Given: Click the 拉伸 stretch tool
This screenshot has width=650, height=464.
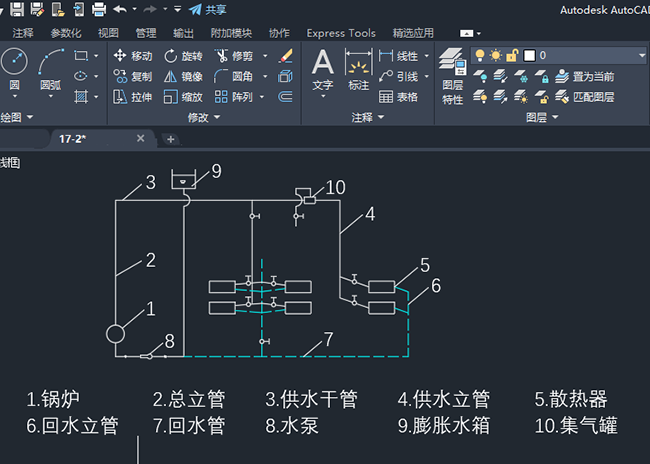Looking at the screenshot, I should click(133, 97).
